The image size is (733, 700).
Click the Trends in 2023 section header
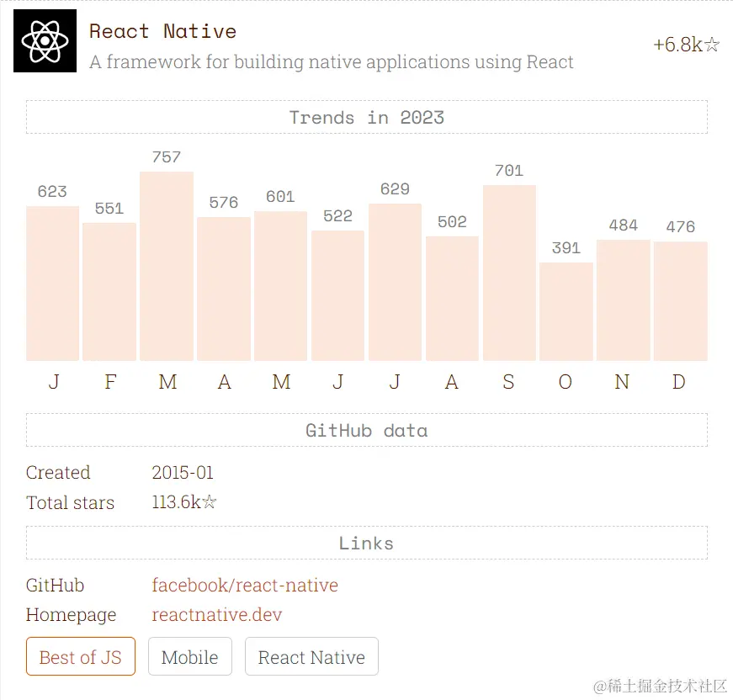pyautogui.click(x=367, y=117)
